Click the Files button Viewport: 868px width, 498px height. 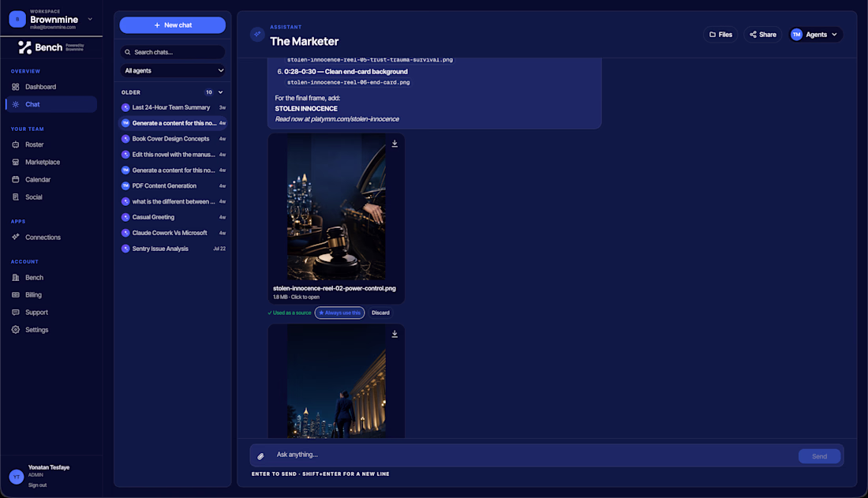pyautogui.click(x=720, y=35)
